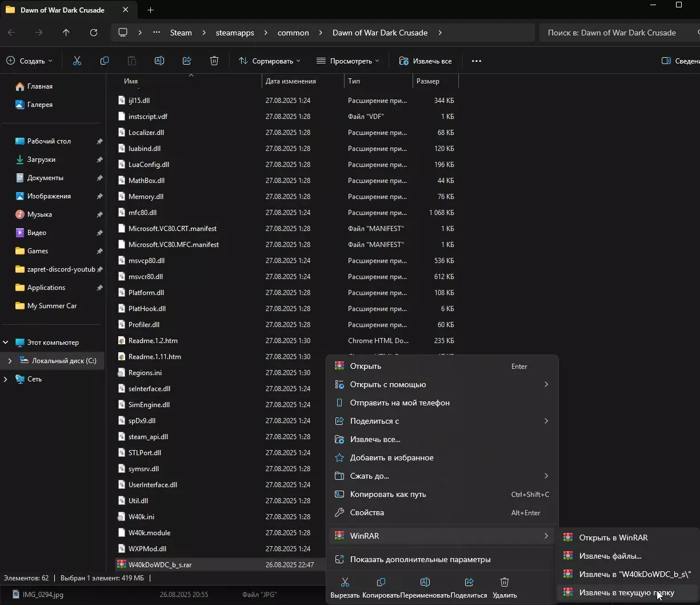Expand the Локальный диск (C:) tree node

(x=10, y=361)
